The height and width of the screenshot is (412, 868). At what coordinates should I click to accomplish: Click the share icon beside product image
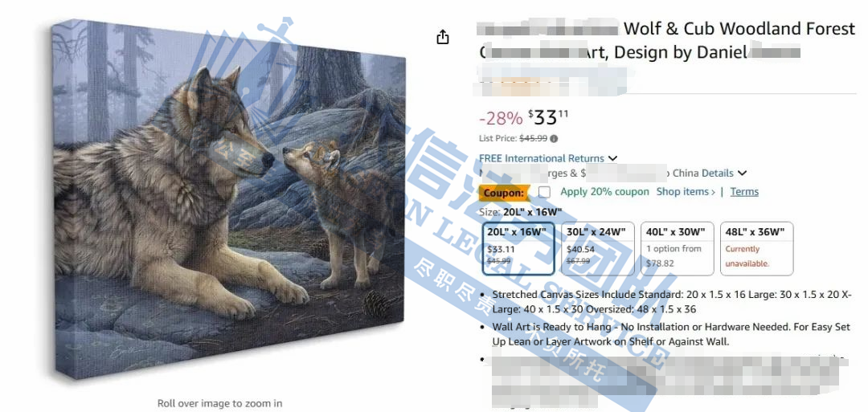442,37
